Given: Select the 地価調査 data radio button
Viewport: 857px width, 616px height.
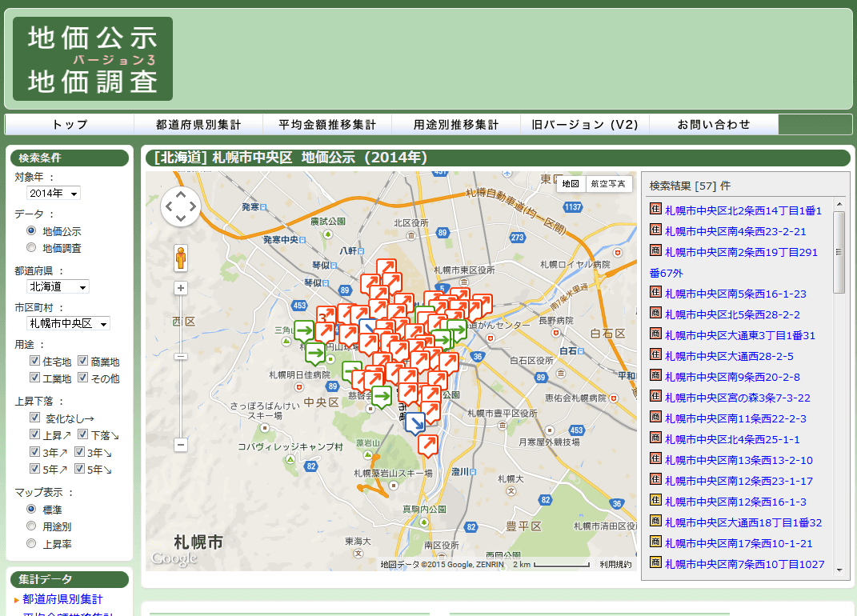Looking at the screenshot, I should click(x=32, y=248).
